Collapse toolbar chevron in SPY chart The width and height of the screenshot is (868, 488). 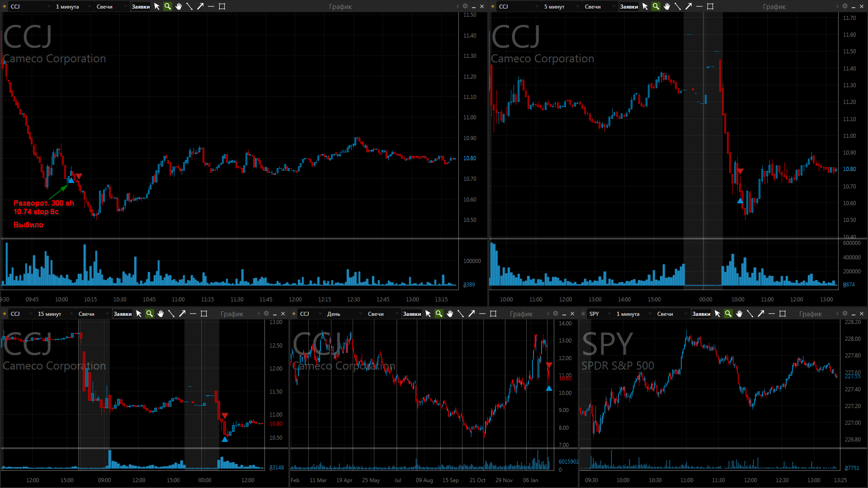point(837,314)
